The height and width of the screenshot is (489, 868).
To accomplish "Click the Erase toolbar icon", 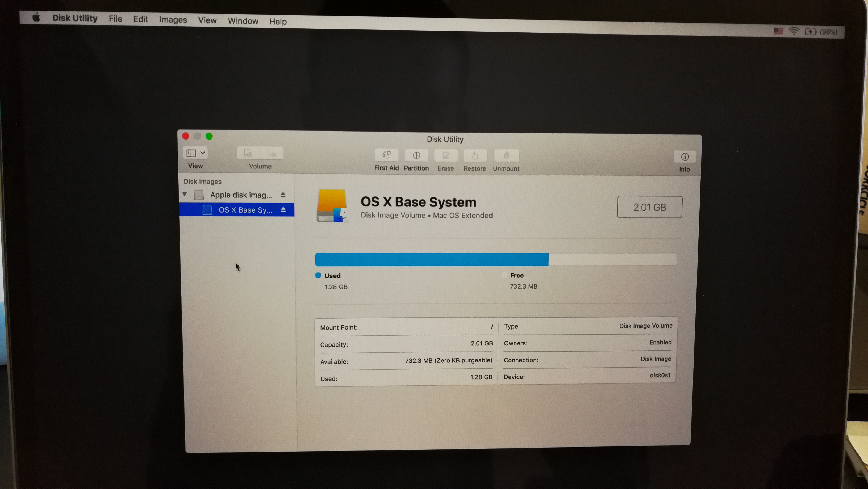I will click(445, 155).
